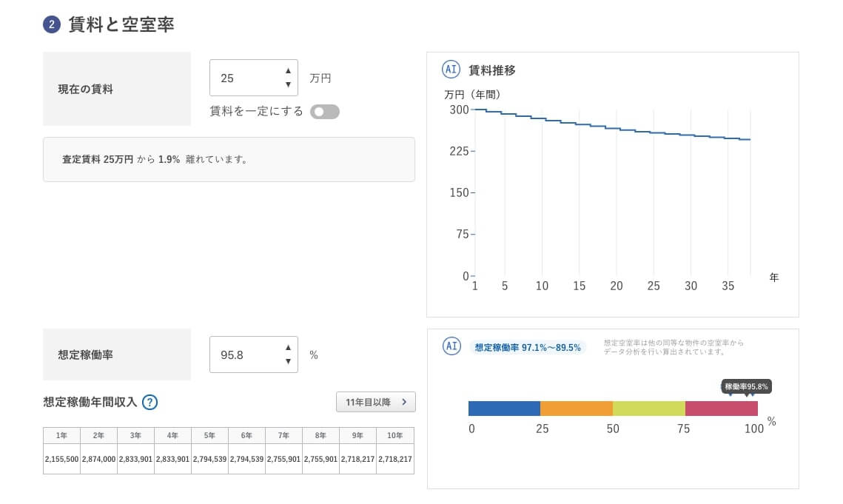Select the 1年 income cell 2,155,500
This screenshot has height=504, width=843.
click(61, 459)
